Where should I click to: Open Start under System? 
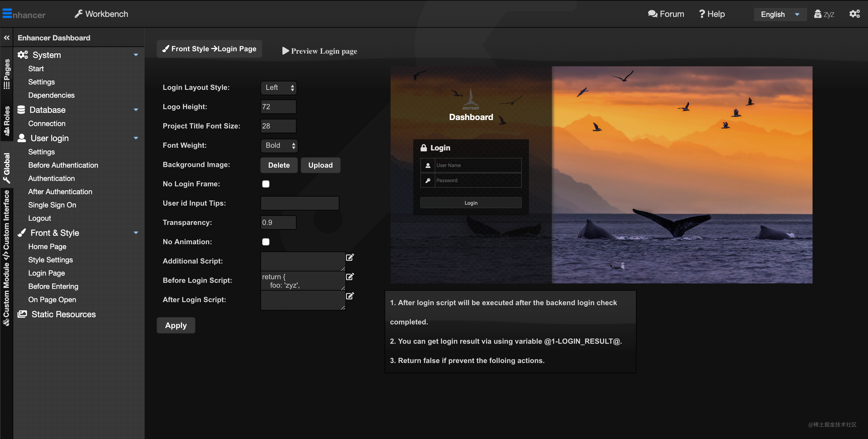coord(36,68)
